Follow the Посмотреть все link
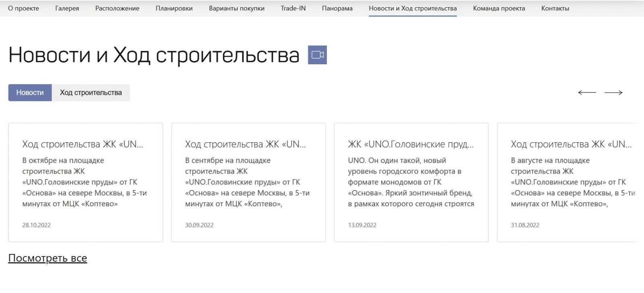The image size is (644, 293). [x=47, y=258]
